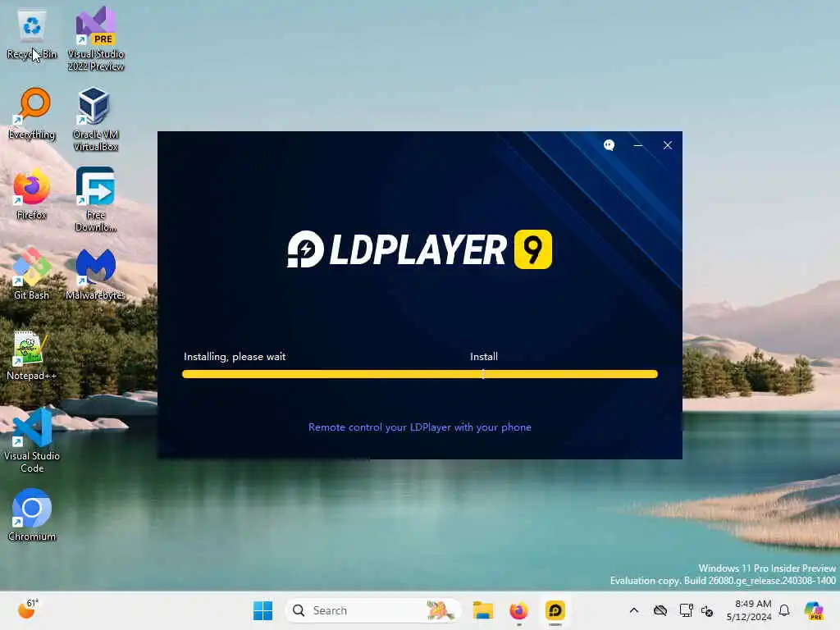Click the muted volume tray icon
Screen dimensions: 840x630
click(x=707, y=610)
